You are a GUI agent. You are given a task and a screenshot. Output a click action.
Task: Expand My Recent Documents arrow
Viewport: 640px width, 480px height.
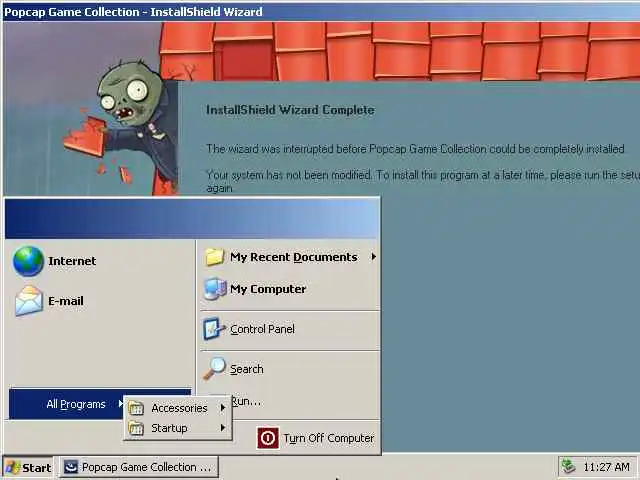click(x=373, y=257)
